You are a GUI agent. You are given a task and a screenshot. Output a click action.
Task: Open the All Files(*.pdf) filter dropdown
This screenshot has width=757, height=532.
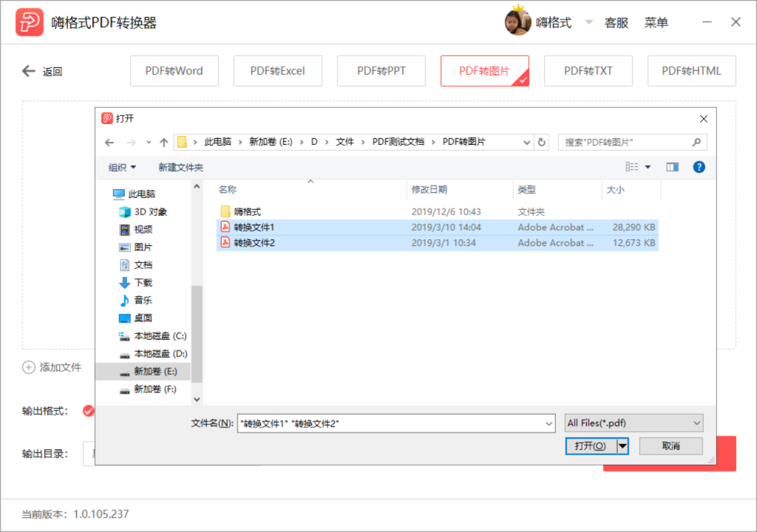tap(634, 423)
